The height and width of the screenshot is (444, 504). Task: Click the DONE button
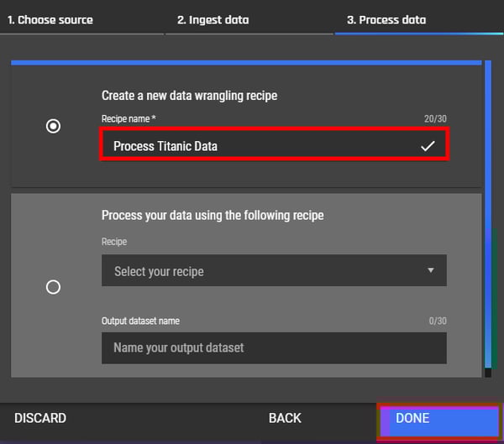click(x=439, y=421)
